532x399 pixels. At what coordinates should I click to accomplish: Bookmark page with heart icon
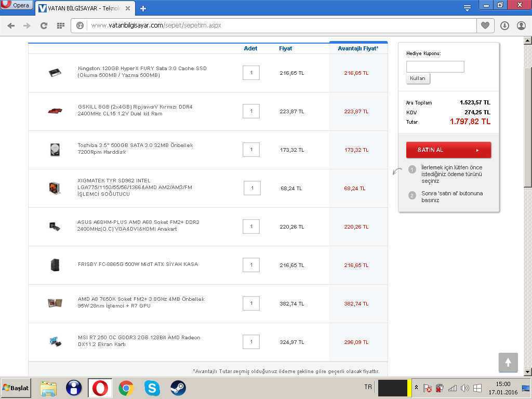coord(485,25)
